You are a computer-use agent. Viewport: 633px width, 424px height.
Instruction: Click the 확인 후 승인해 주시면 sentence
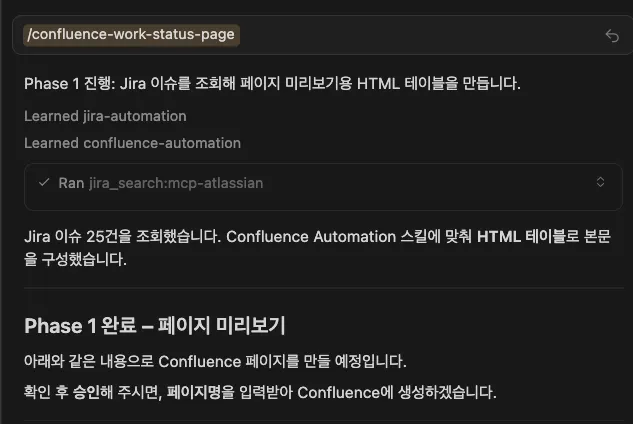click(x=260, y=392)
